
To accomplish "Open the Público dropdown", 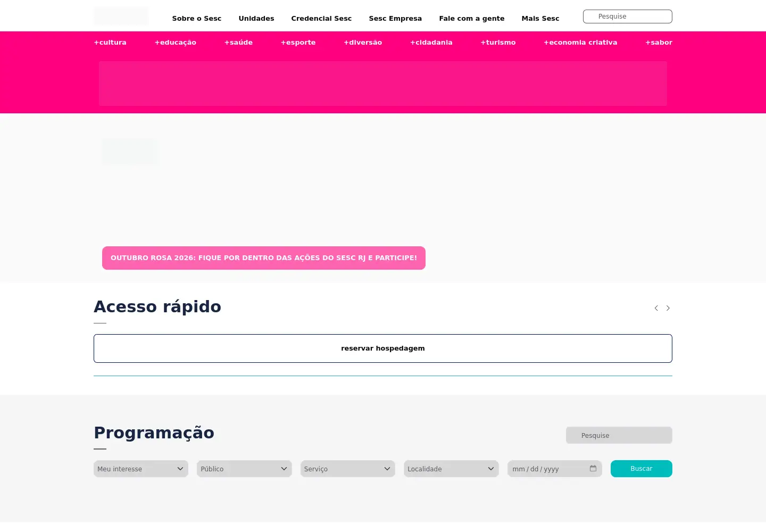I will 244,469.
